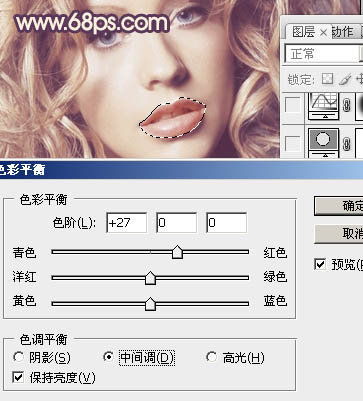The height and width of the screenshot is (401, 363).
Task: Click the 洋红 label
Action: click(24, 277)
